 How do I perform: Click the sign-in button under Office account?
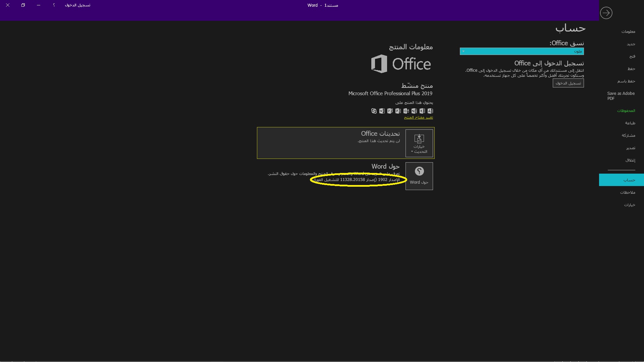point(568,83)
